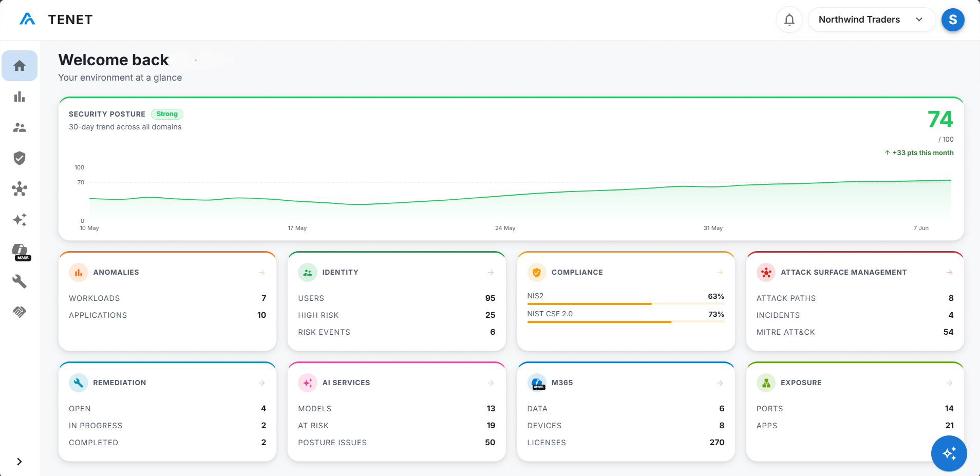Open the Compliance shield icon in sidebar
The image size is (980, 476).
coord(20,158)
